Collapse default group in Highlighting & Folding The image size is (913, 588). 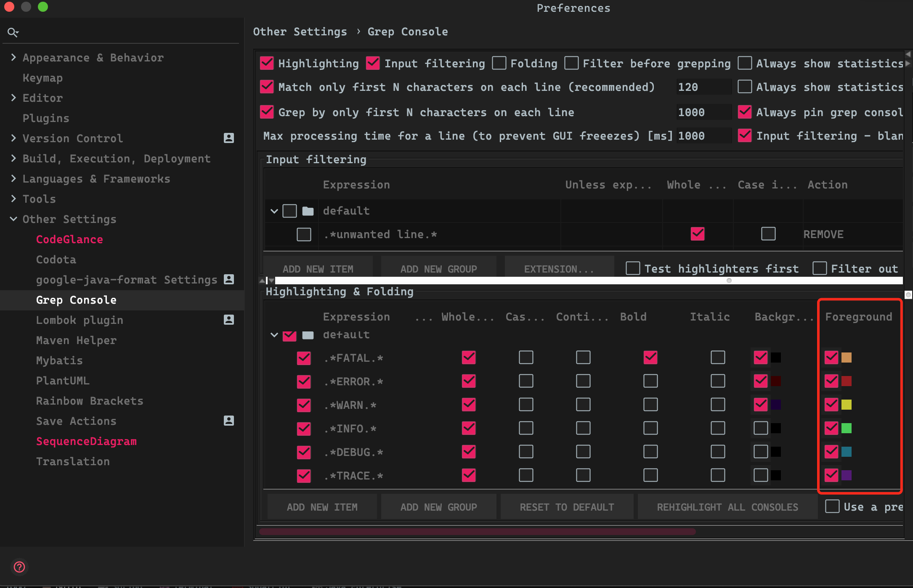coord(274,335)
